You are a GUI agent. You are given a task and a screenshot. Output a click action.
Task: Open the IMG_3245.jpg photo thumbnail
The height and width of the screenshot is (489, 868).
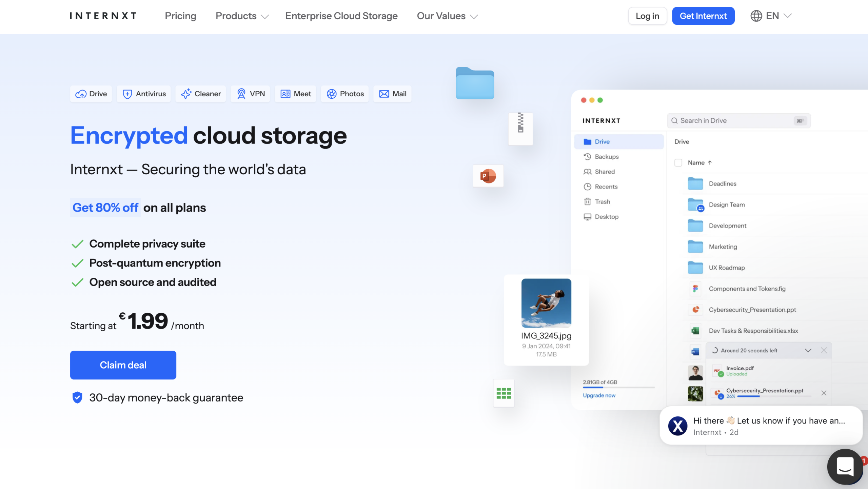pos(546,303)
